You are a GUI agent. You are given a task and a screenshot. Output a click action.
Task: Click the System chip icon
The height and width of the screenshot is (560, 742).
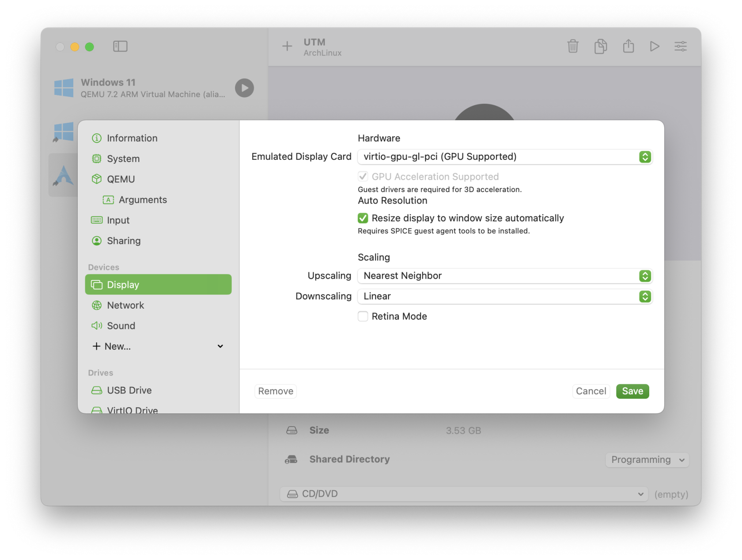(x=97, y=159)
